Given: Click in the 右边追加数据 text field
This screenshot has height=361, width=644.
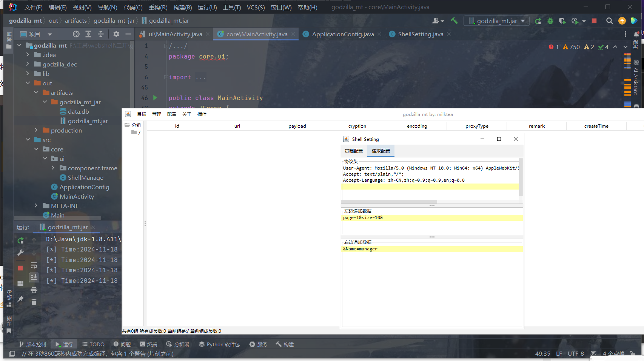Looking at the screenshot, I should click(432, 286).
